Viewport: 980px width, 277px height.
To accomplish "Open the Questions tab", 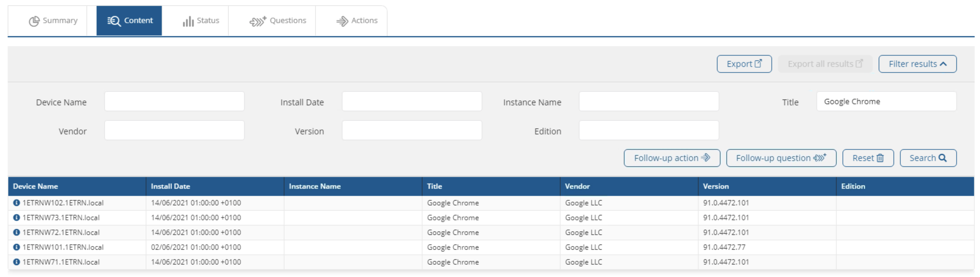I will (x=277, y=20).
